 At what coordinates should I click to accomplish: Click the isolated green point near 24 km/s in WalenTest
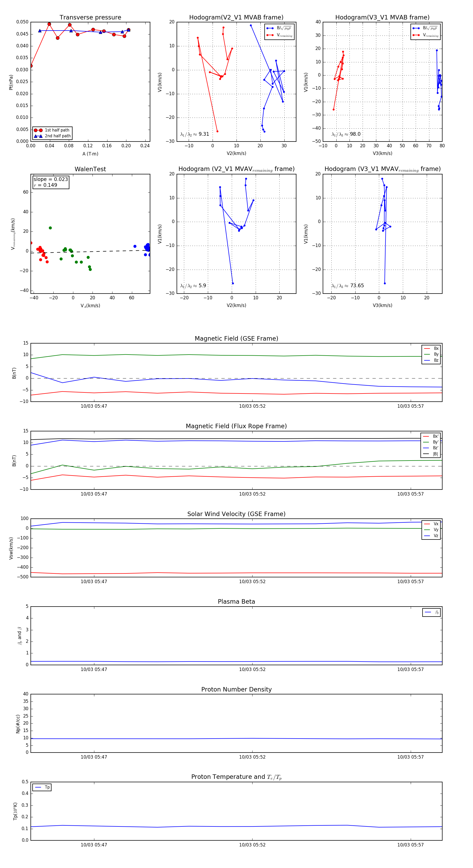pyautogui.click(x=50, y=228)
